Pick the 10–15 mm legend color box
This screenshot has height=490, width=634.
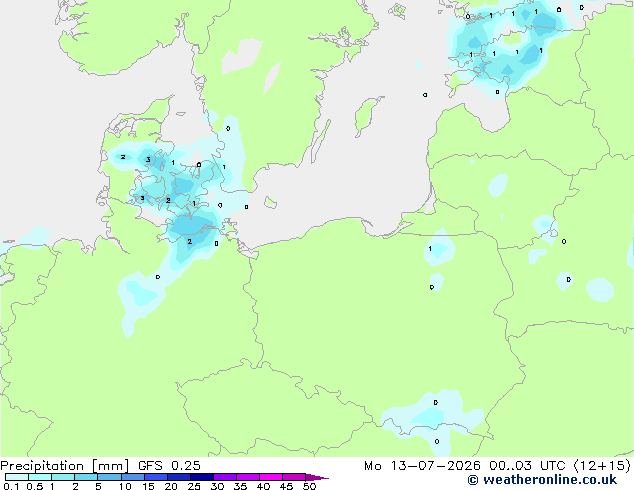point(132,477)
